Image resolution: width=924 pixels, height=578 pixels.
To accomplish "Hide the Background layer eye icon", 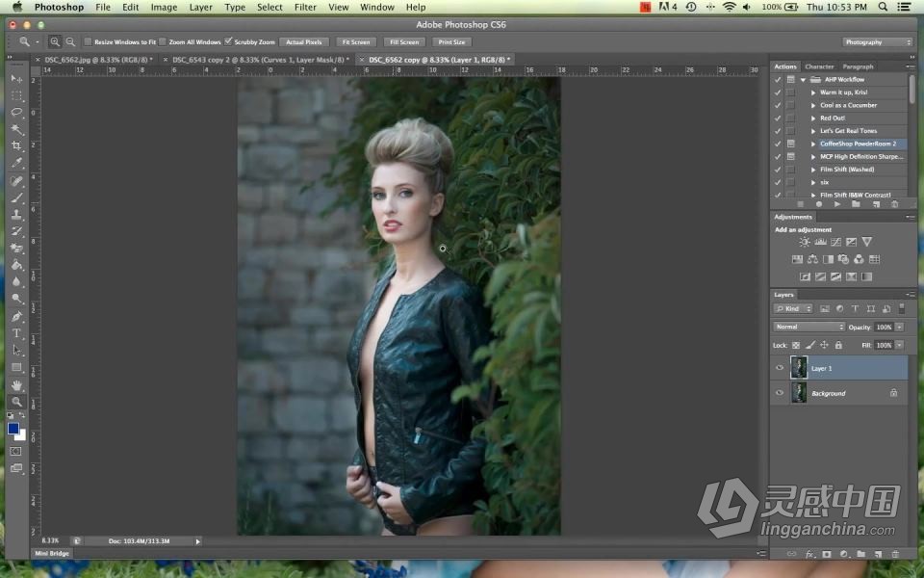I will (x=779, y=393).
